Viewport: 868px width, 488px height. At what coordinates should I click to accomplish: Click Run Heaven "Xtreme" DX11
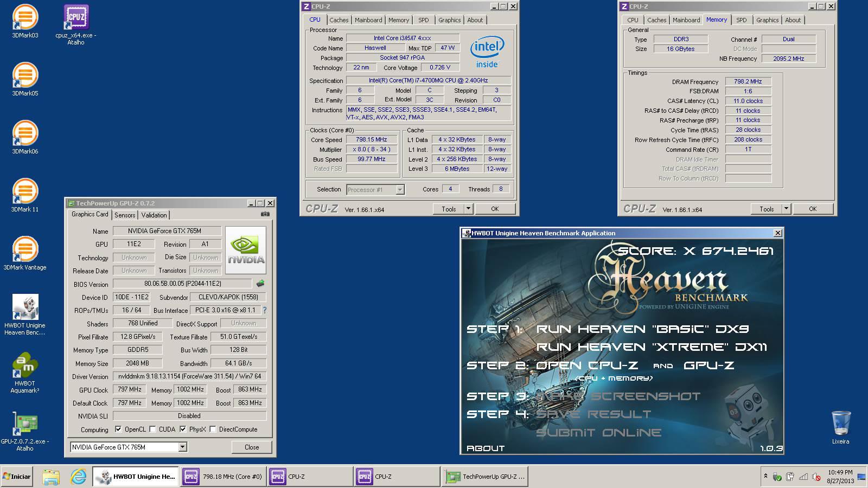pos(652,347)
